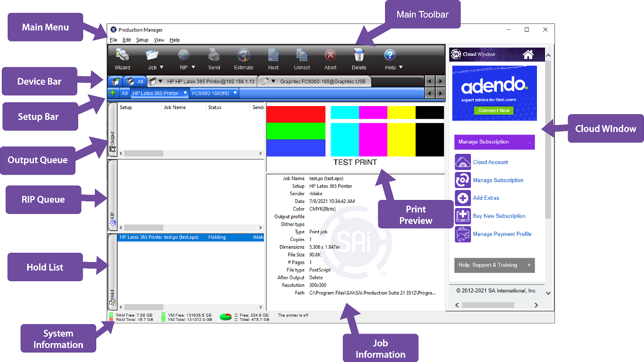Click the Production Manager title bar icon
Viewport: 644px width, 362px height.
point(113,30)
